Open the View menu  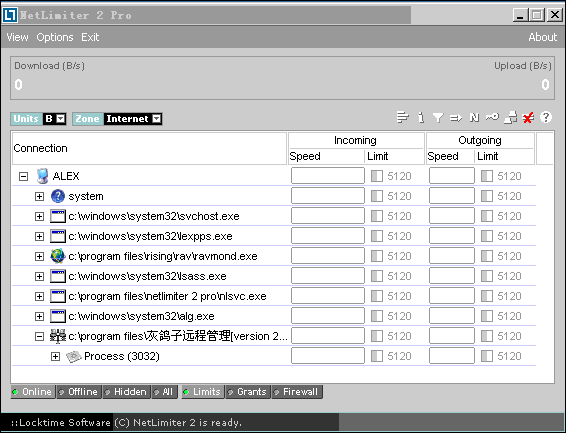click(x=17, y=37)
